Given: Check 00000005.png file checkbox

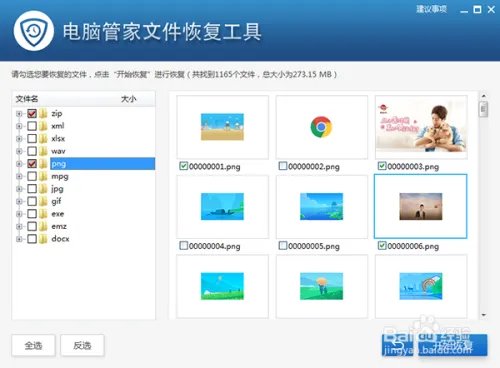Looking at the screenshot, I should click(x=283, y=246).
